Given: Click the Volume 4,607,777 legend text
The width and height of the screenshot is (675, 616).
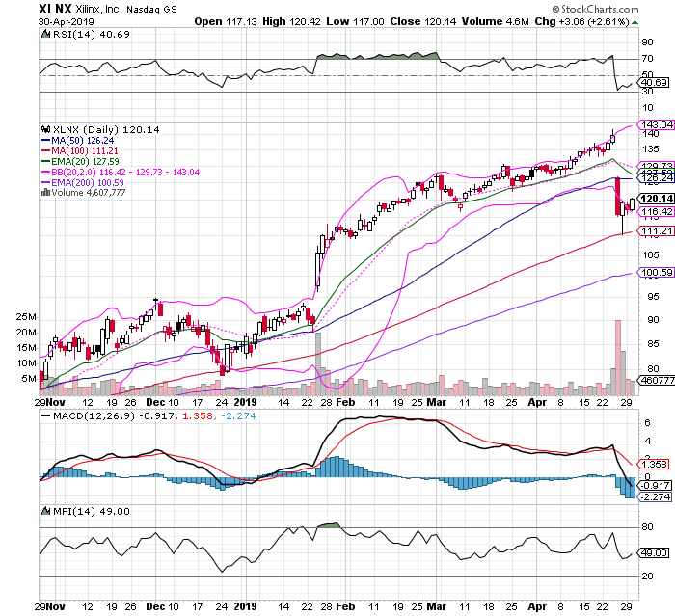Looking at the screenshot, I should 89,193.
